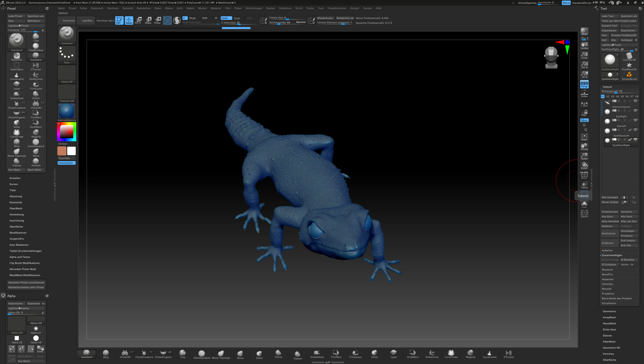This screenshot has height=364, width=644.
Task: Click the orange main color swatch
Action: click(x=62, y=151)
